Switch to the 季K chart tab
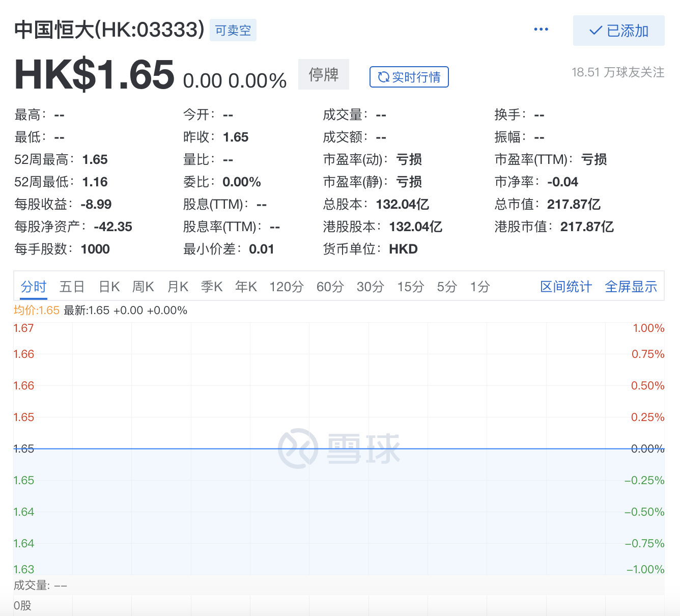The width and height of the screenshot is (680, 616). click(x=212, y=287)
